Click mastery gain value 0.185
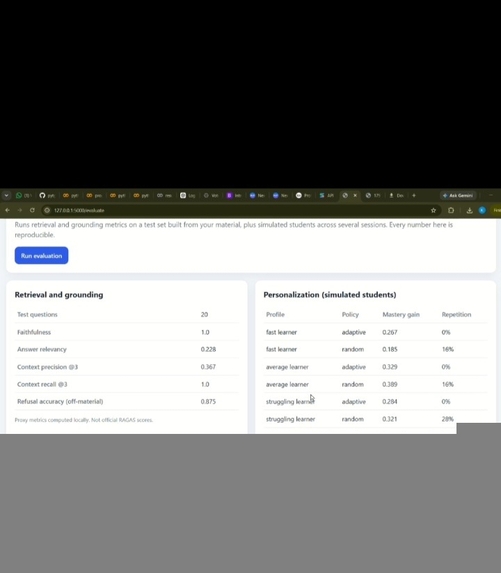 390,349
